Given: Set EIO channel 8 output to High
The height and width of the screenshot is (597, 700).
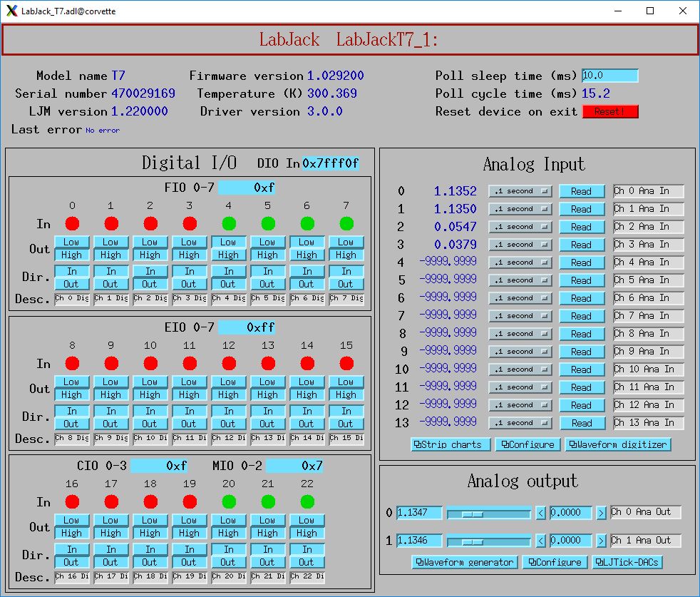Looking at the screenshot, I should tap(71, 394).
